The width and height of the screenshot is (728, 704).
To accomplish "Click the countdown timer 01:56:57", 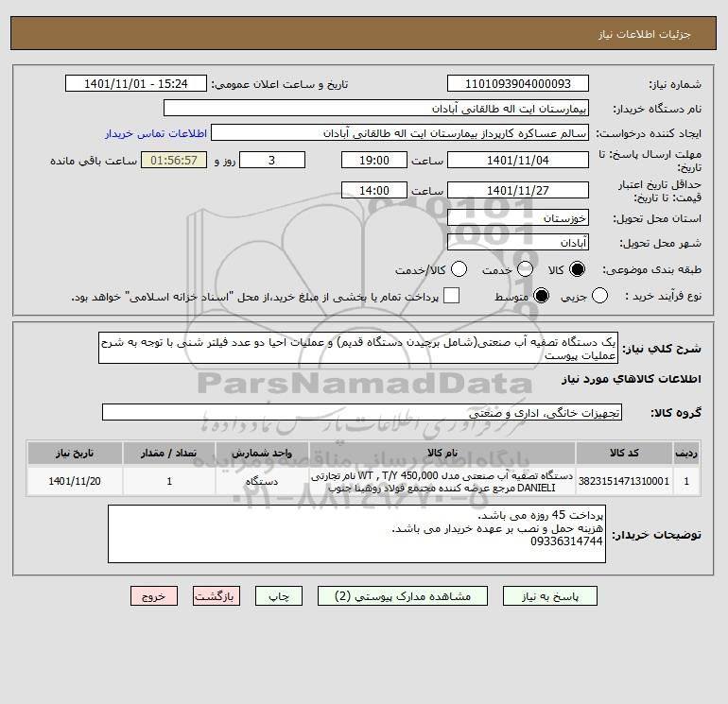I will (x=174, y=160).
